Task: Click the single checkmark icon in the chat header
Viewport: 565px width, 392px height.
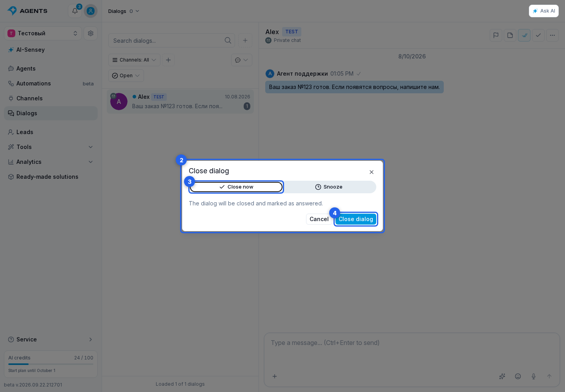Action: coord(538,35)
